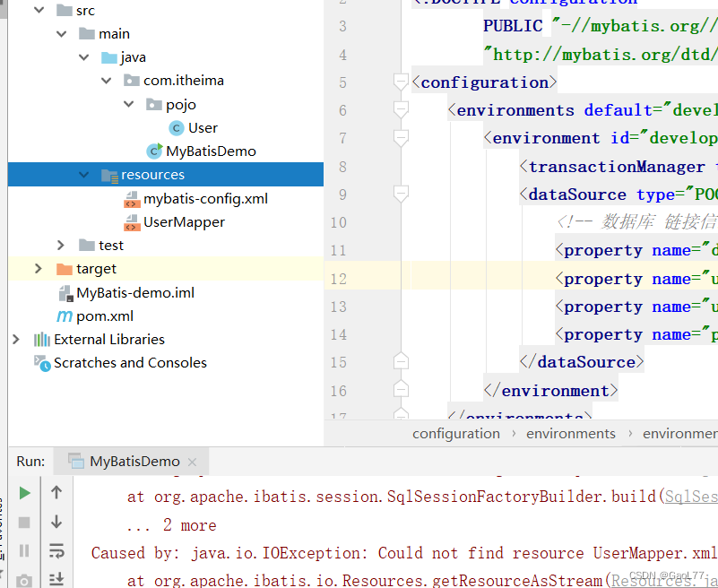
Task: Expand the target folder
Action: (37, 268)
